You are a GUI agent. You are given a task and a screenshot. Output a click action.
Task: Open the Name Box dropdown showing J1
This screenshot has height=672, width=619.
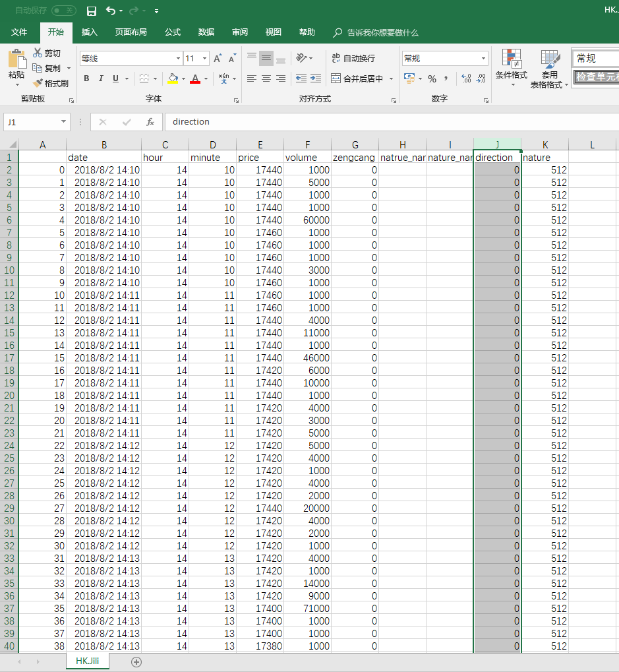click(63, 122)
